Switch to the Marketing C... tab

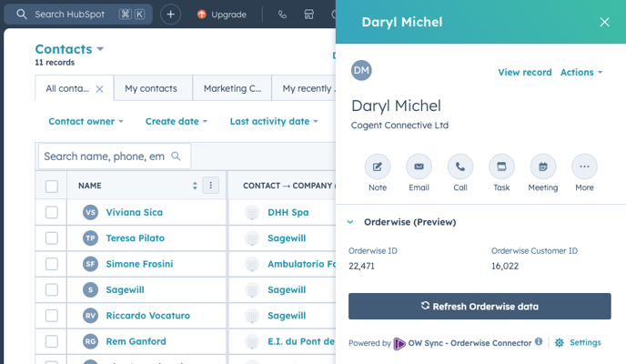pyautogui.click(x=232, y=88)
